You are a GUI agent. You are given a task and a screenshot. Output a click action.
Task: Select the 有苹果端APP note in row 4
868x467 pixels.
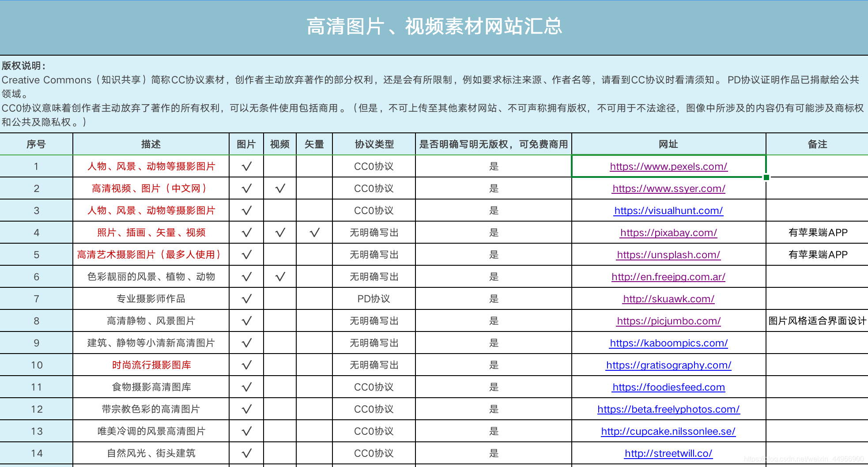pyautogui.click(x=817, y=233)
